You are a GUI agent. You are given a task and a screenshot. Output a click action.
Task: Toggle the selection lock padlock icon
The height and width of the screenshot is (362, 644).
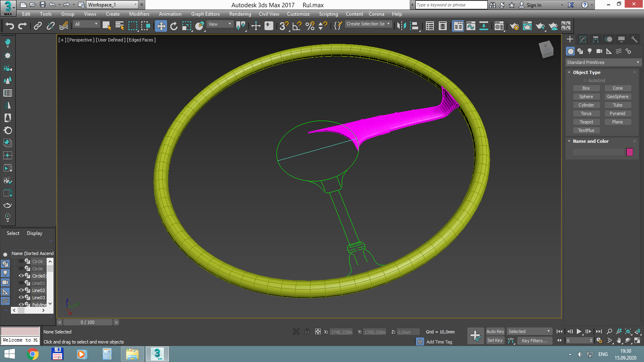307,331
